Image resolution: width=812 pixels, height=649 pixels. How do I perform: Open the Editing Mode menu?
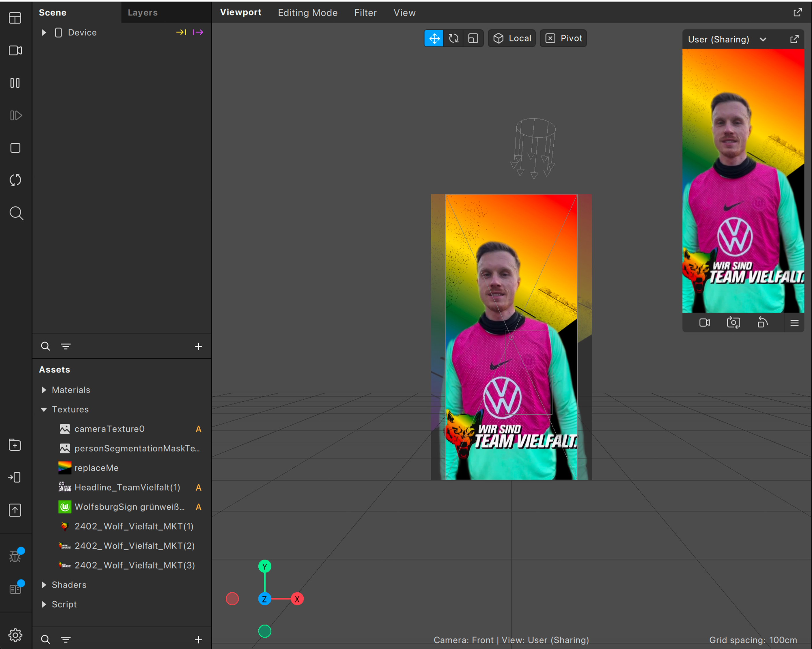(x=308, y=13)
